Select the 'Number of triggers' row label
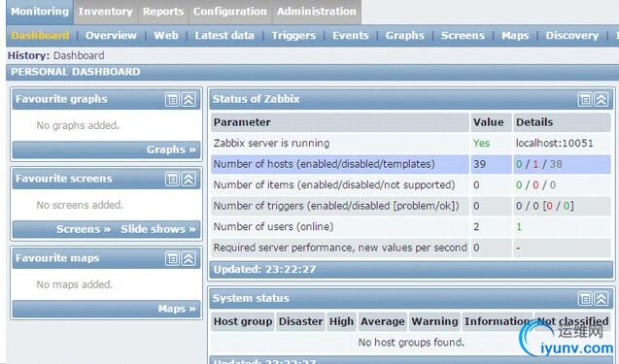This screenshot has height=364, width=619. 336,206
